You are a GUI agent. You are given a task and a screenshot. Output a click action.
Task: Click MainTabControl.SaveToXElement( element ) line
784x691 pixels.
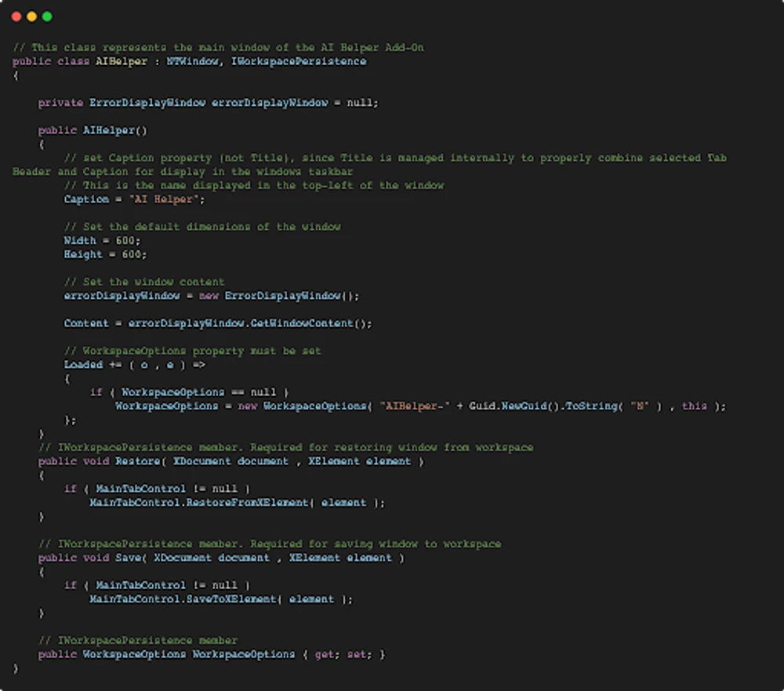tap(221, 599)
